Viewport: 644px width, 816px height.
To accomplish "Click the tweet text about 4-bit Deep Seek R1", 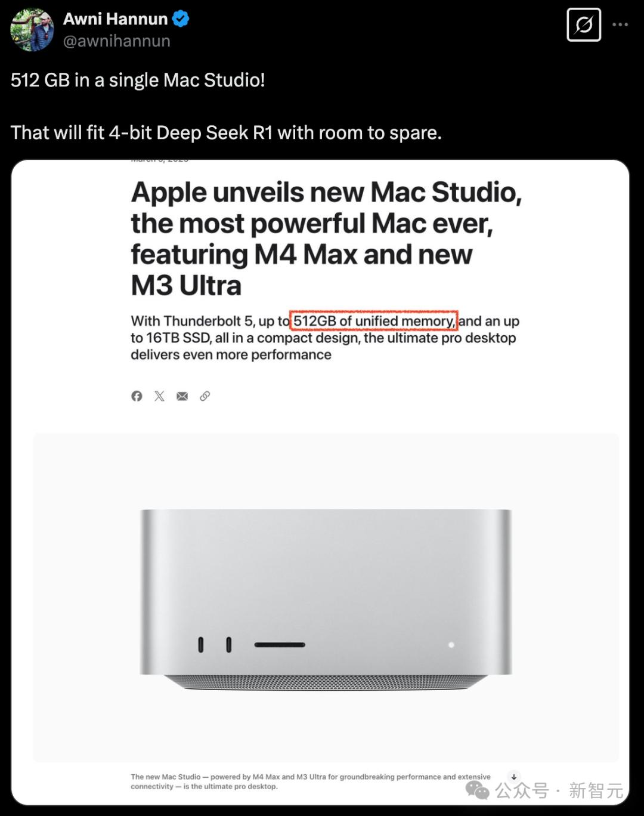I will click(x=226, y=132).
